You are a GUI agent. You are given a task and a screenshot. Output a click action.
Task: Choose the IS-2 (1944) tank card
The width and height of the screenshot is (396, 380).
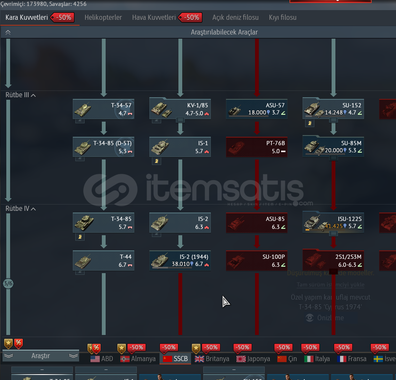(x=180, y=260)
